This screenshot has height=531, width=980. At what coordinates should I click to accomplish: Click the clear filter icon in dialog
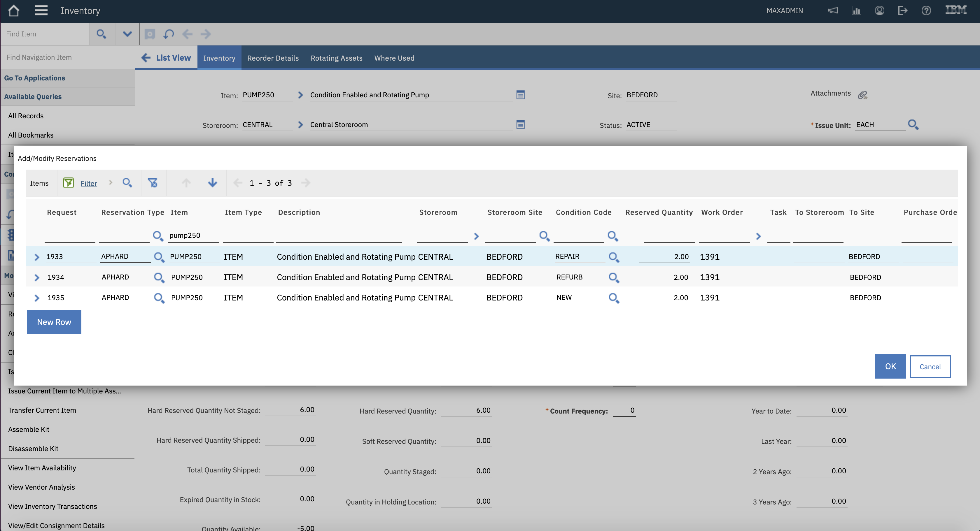(153, 183)
